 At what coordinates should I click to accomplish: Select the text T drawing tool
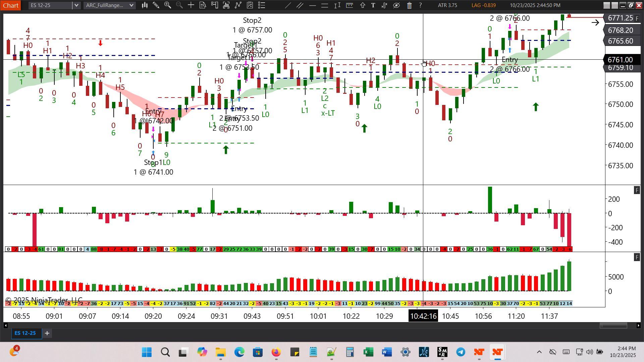[x=373, y=5]
